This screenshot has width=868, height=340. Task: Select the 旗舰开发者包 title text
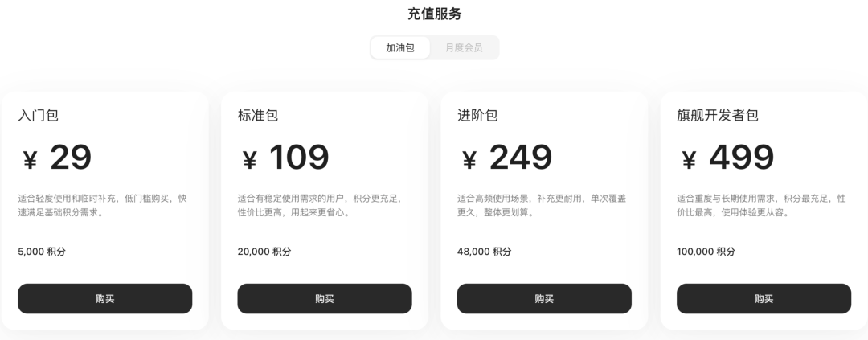[x=718, y=115]
